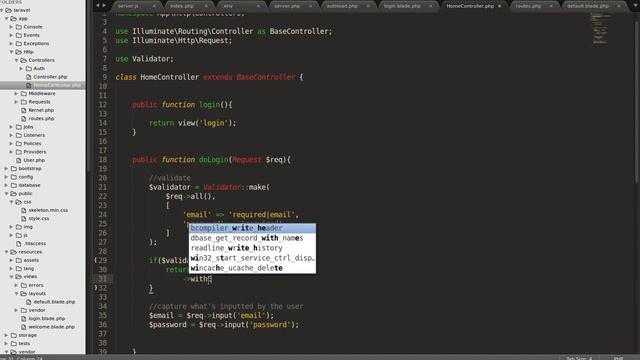Viewport: 640px width, 360px height.
Task: Open default.blade.php in the layouts folder
Action: (54, 302)
